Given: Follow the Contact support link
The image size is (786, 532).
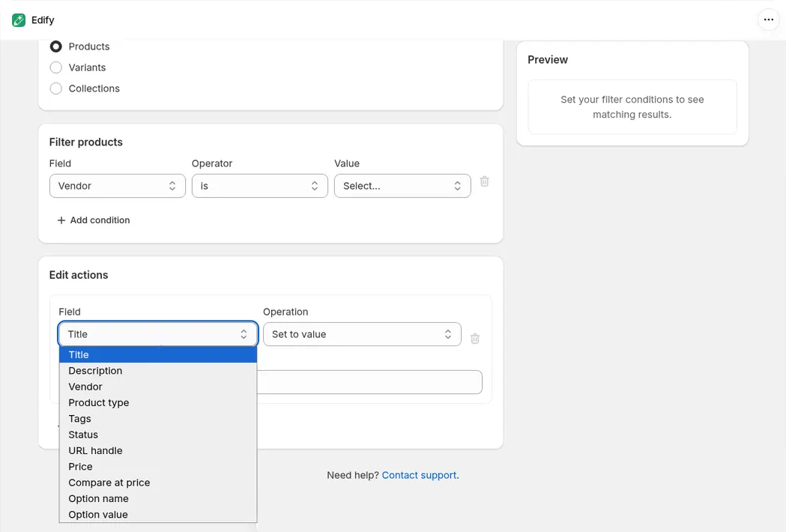Looking at the screenshot, I should click(419, 475).
